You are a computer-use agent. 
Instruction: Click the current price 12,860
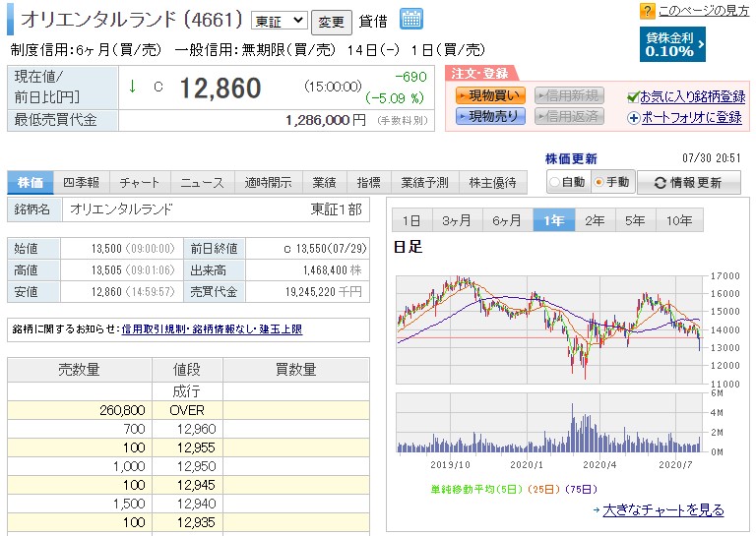tap(220, 89)
